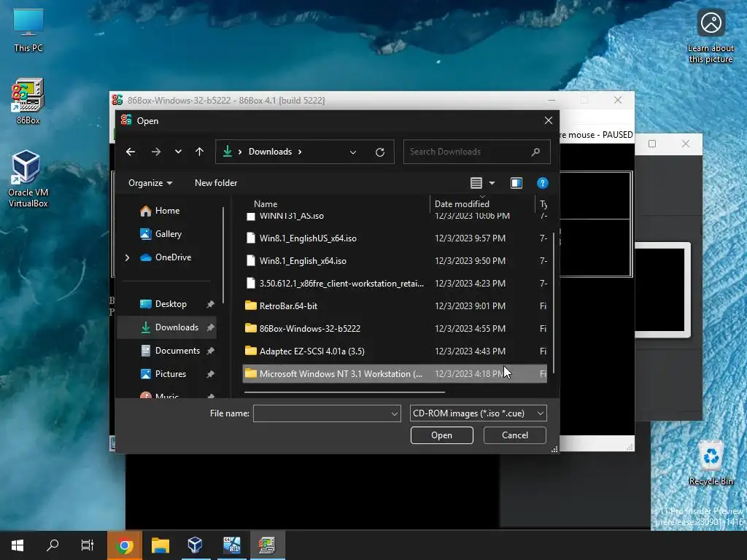Open File Explorer from taskbar
Screen dimensions: 747x560
(x=160, y=545)
